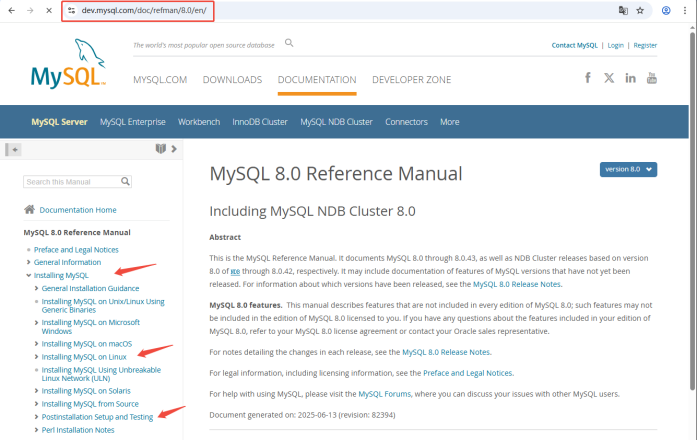Collapse the Installing MySQL tree node
The image size is (697, 440).
coord(28,275)
